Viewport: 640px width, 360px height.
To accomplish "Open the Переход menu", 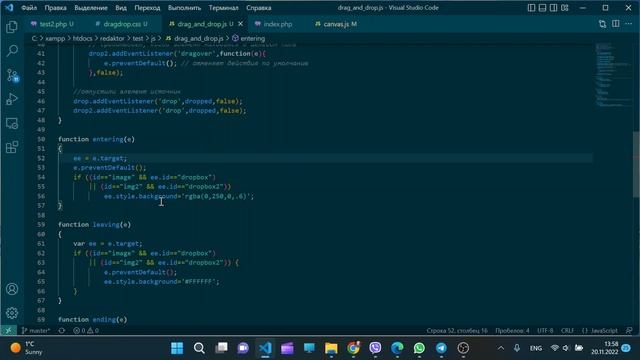I will [x=147, y=8].
